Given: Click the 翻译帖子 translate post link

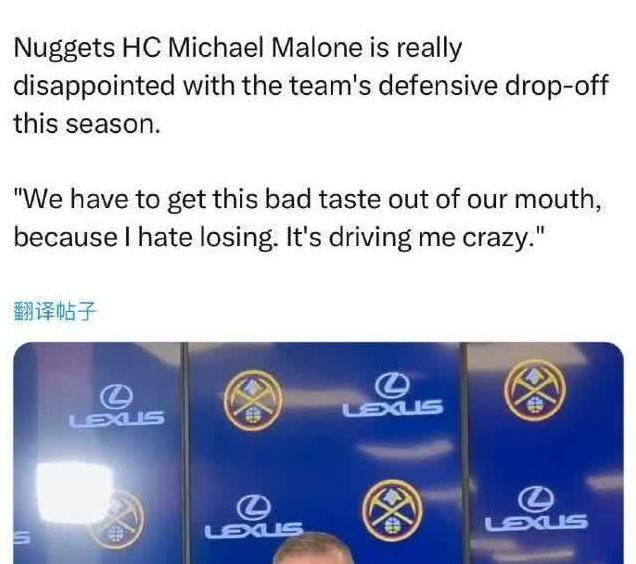Looking at the screenshot, I should click(x=55, y=311).
